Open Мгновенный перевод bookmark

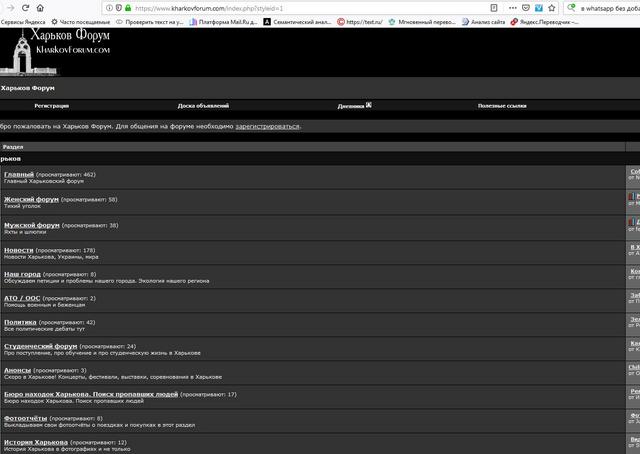(x=422, y=22)
